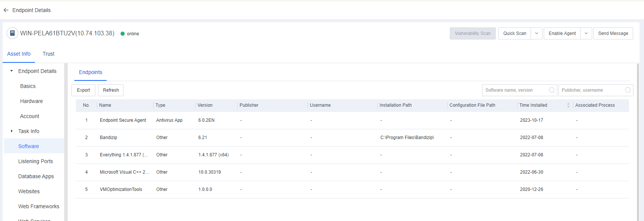This screenshot has height=221, width=644.
Task: Click search icon in Publisher username field
Action: pos(628,90)
